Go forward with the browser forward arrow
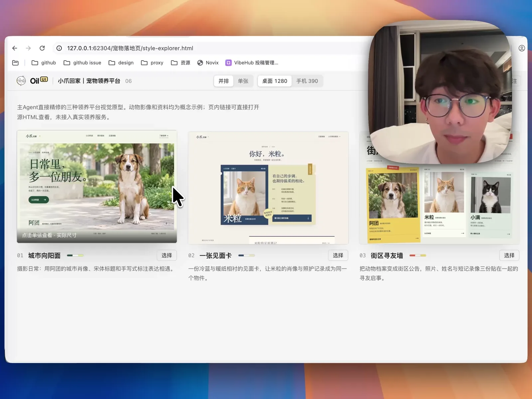 pos(28,48)
